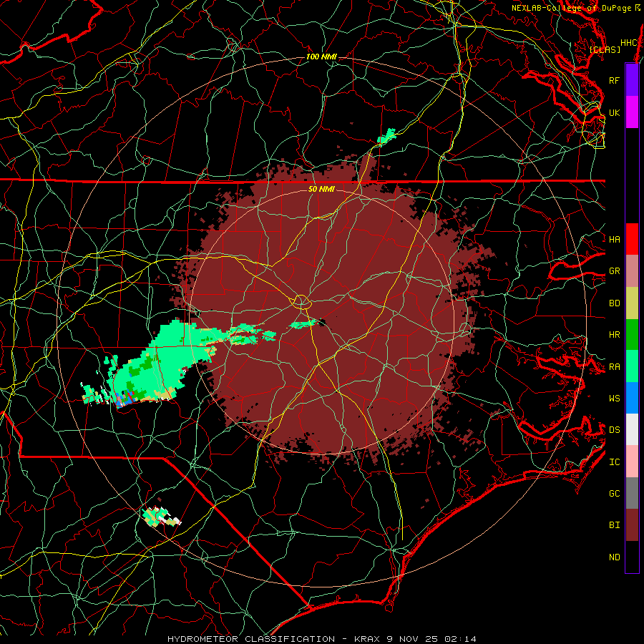
Task: Click the 'BD' legend label
Action: pos(614,303)
